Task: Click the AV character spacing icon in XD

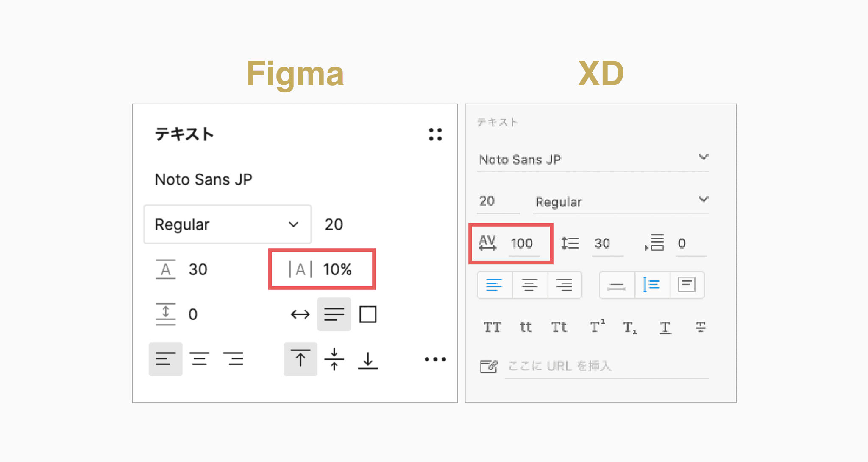Action: [487, 244]
